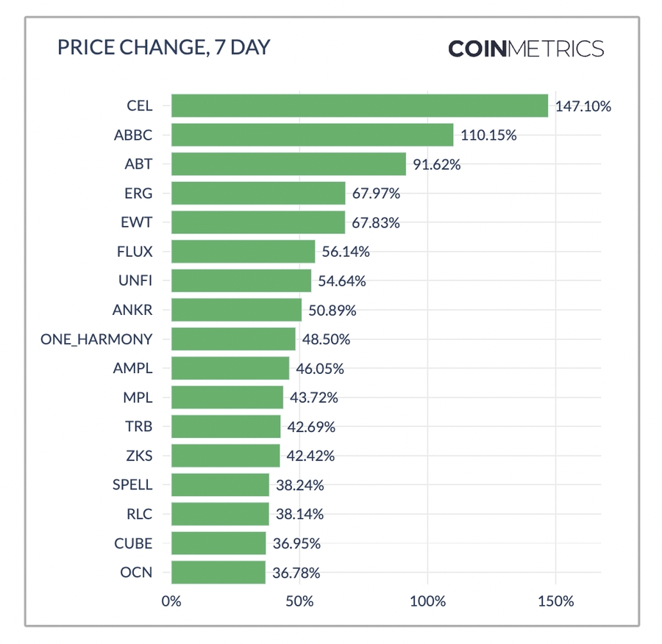Click the CUBE bar
The height and width of the screenshot is (644, 662).
218,543
